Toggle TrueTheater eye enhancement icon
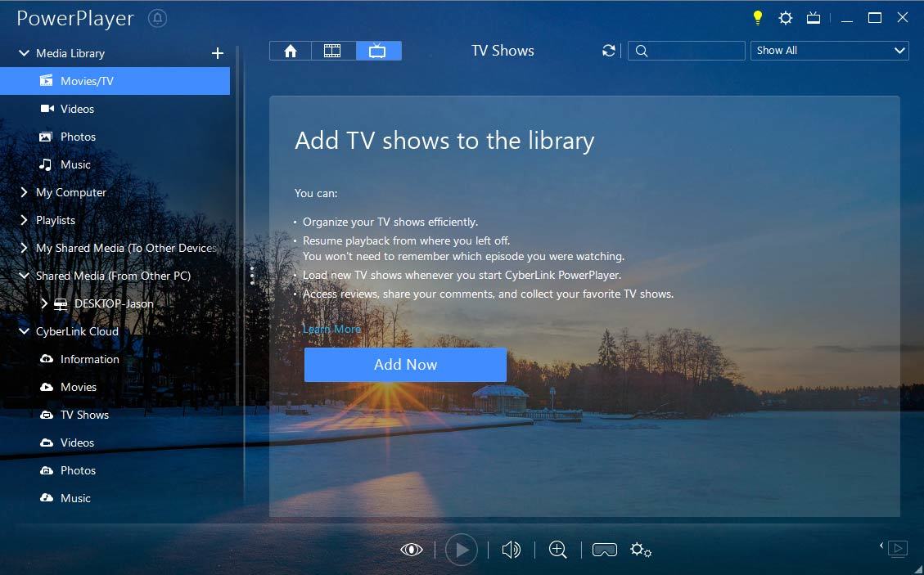 (412, 550)
